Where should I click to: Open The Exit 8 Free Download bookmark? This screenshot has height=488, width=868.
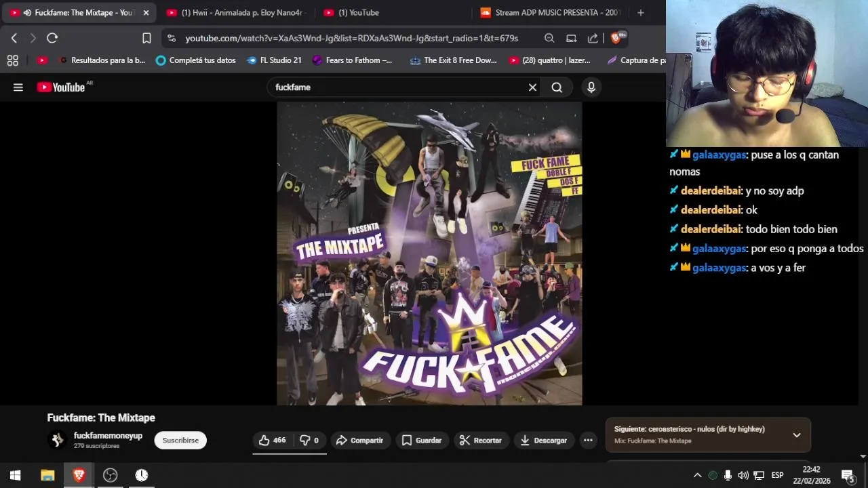coord(453,60)
